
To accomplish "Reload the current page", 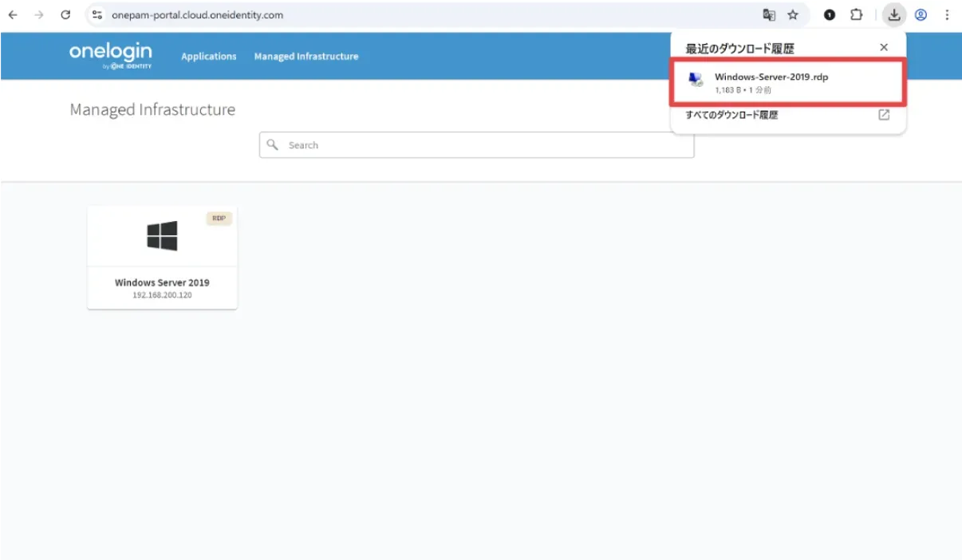I will pos(65,15).
